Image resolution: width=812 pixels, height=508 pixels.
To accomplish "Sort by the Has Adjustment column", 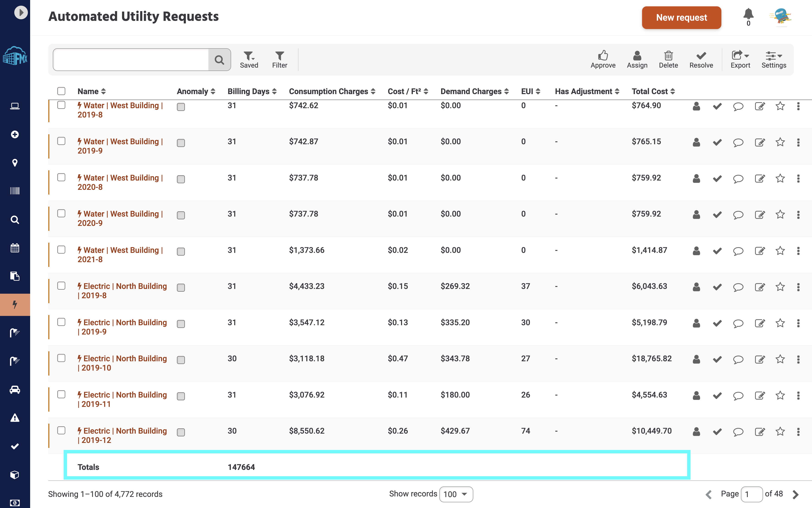I will point(587,91).
